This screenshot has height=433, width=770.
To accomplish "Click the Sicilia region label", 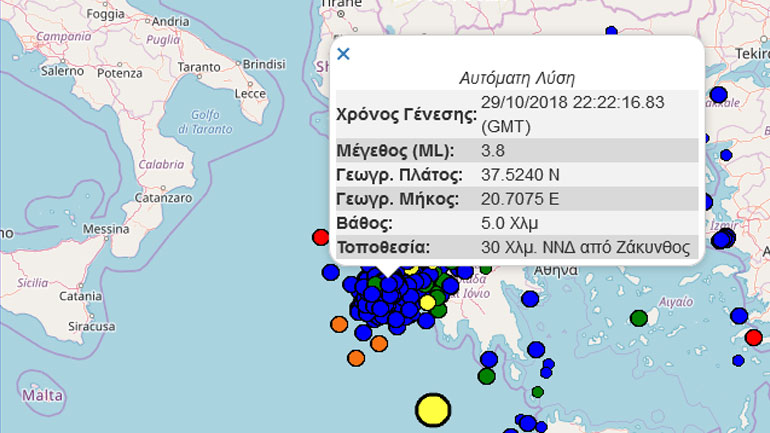I will (33, 283).
